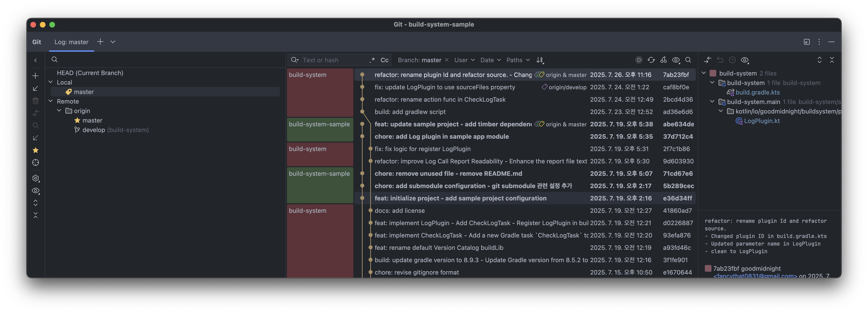Select origin master remote branch

(92, 120)
